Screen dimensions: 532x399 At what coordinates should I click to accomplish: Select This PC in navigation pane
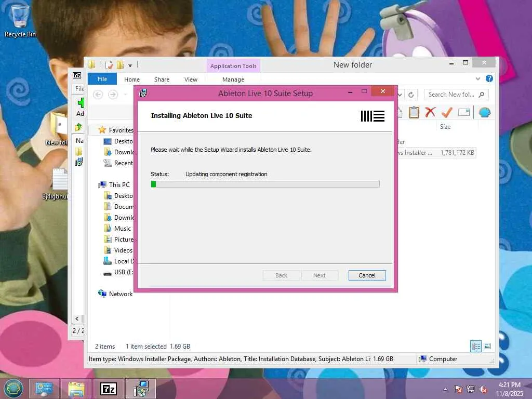(114, 184)
